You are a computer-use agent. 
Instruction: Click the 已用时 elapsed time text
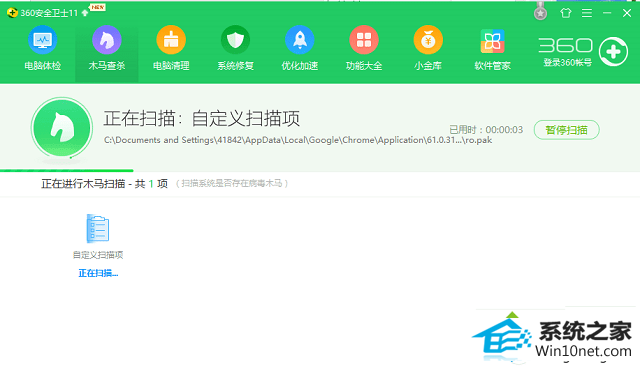[486, 130]
